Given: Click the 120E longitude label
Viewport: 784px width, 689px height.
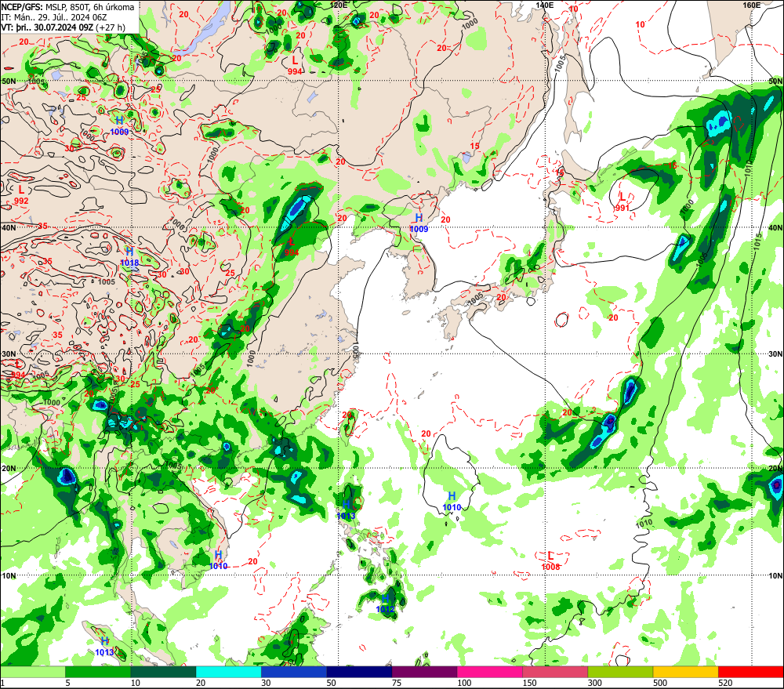Looking at the screenshot, I should coord(339,5).
